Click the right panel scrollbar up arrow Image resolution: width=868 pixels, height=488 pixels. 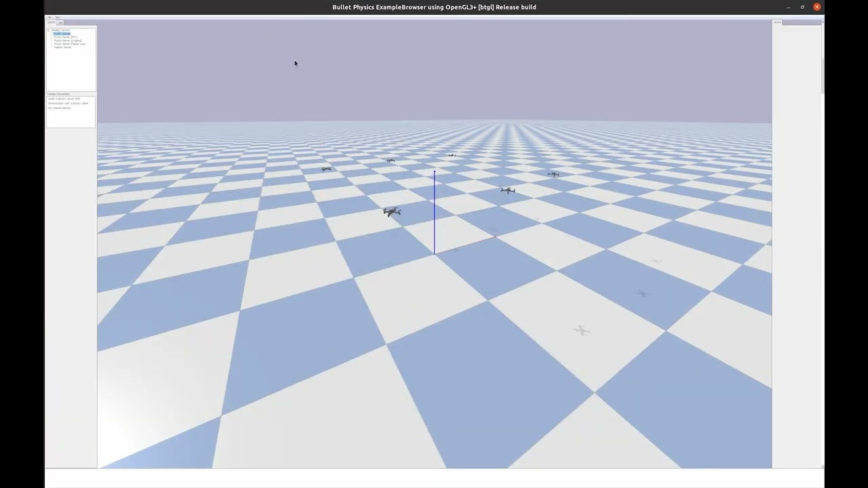point(823,22)
